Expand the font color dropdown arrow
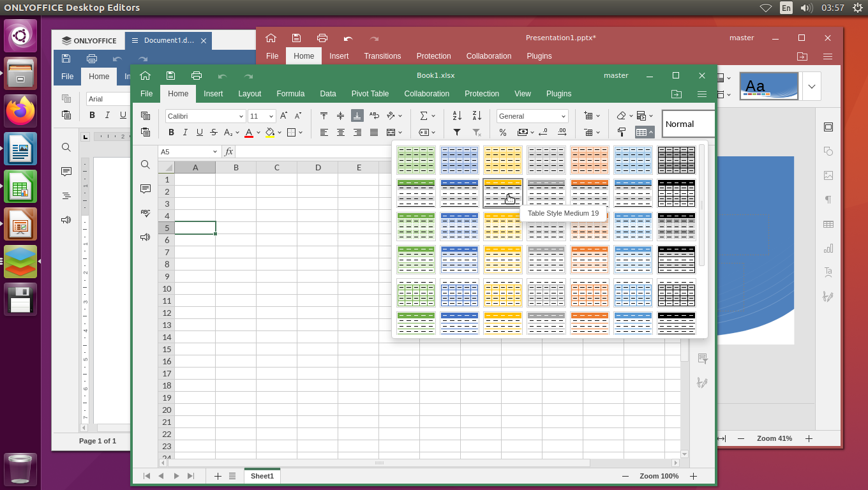The width and height of the screenshot is (868, 490). [258, 133]
